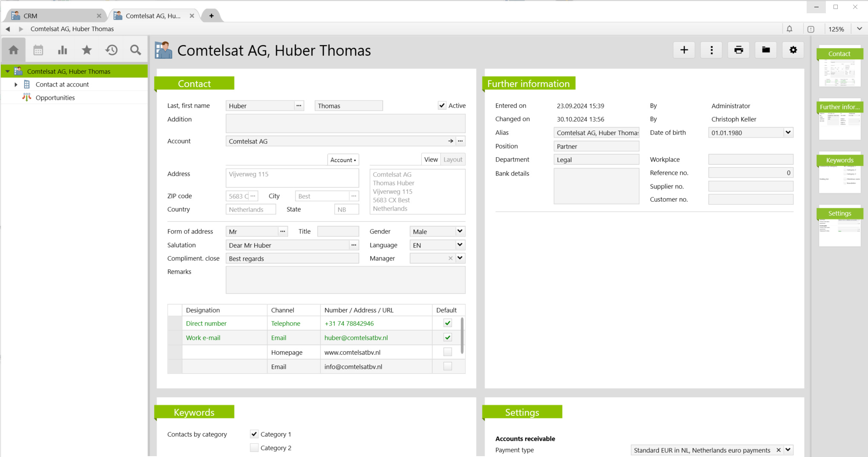
Task: Click the bar chart statistics icon
Action: 63,50
